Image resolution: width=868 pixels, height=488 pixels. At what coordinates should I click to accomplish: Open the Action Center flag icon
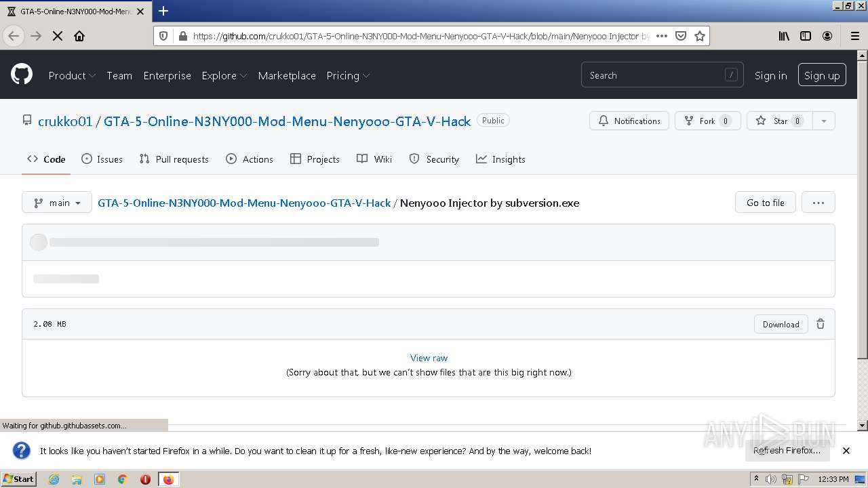click(x=803, y=479)
